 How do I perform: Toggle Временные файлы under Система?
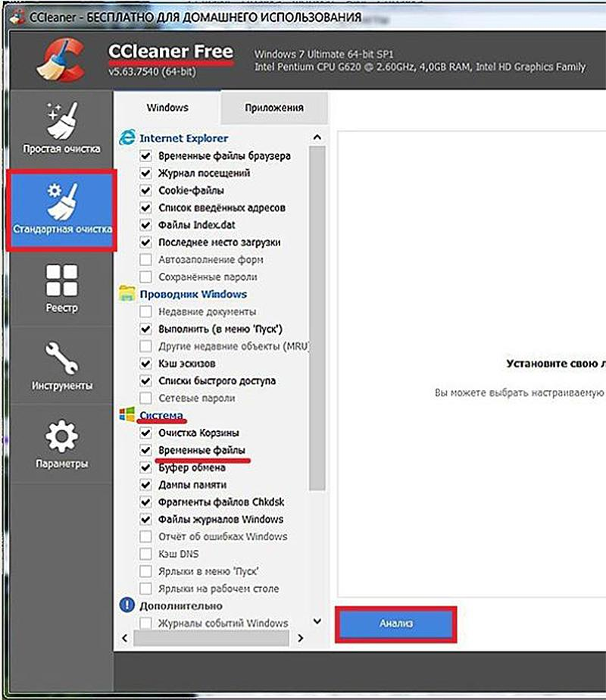click(x=145, y=450)
